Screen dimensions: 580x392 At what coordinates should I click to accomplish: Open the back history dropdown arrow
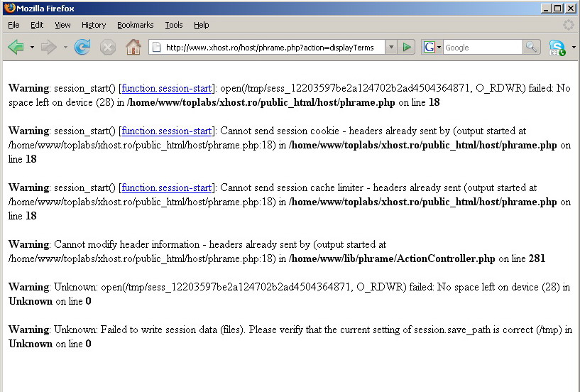point(32,48)
